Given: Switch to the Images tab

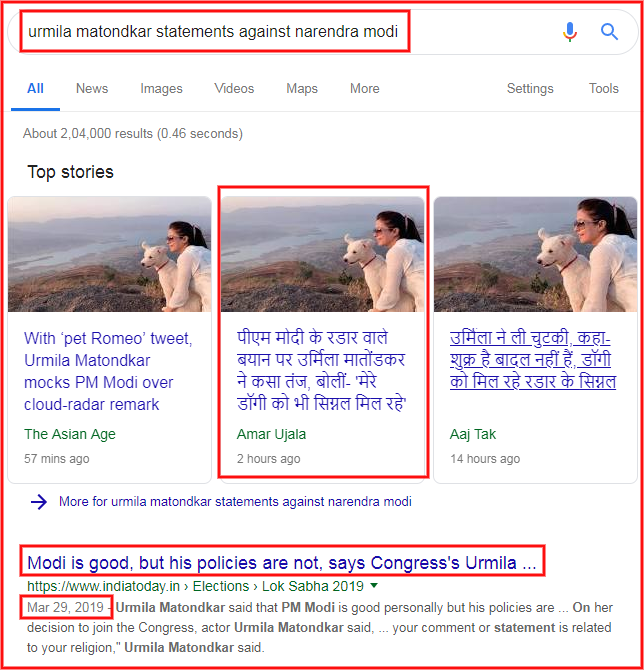Looking at the screenshot, I should (161, 88).
